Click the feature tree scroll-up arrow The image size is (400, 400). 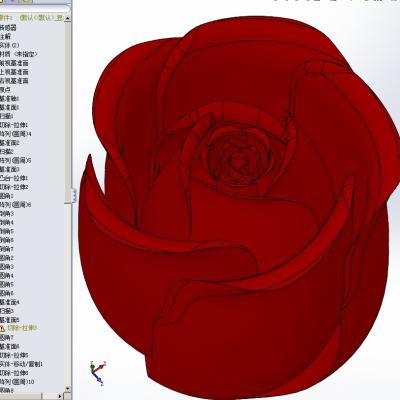click(x=68, y=19)
